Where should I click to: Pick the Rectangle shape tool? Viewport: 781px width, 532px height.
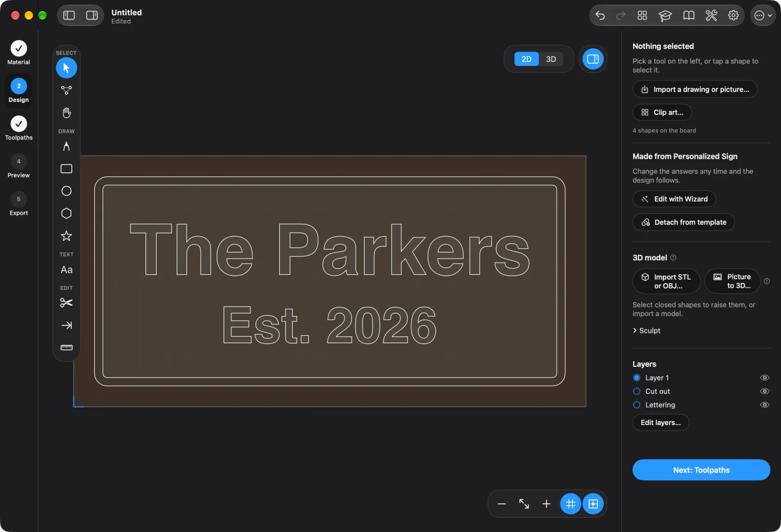66,169
